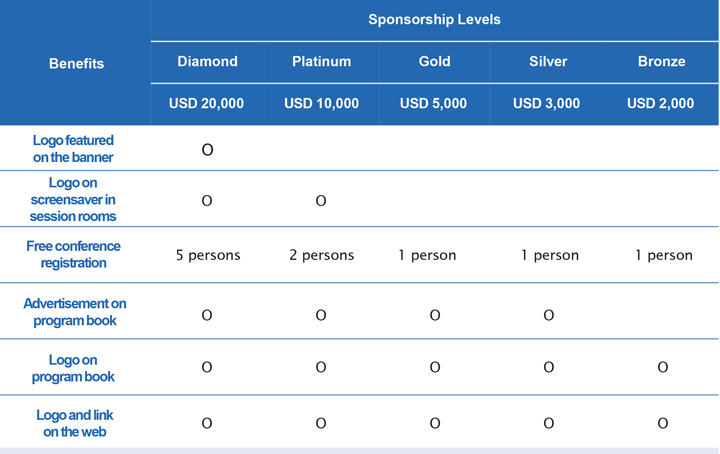The image size is (720, 454).
Task: Select the USD 5,000 price cell
Action: pos(433,103)
